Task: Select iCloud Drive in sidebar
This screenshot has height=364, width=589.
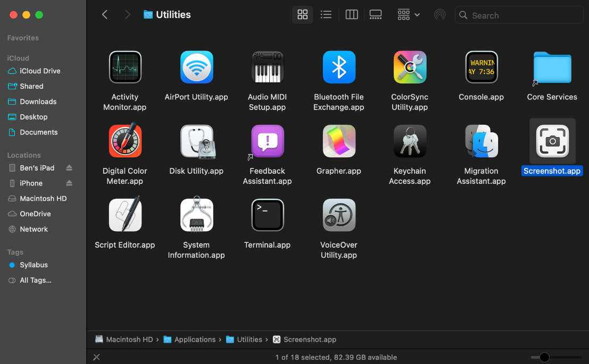Action: tap(40, 71)
